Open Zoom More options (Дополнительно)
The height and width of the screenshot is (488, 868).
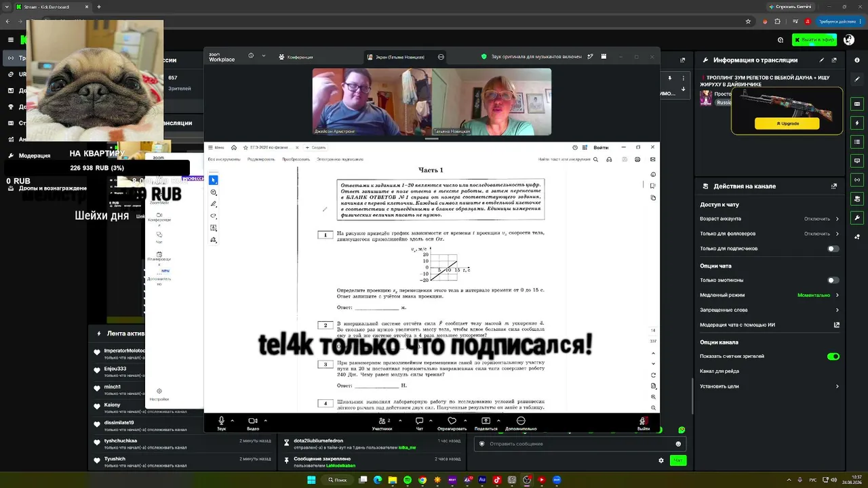521,424
